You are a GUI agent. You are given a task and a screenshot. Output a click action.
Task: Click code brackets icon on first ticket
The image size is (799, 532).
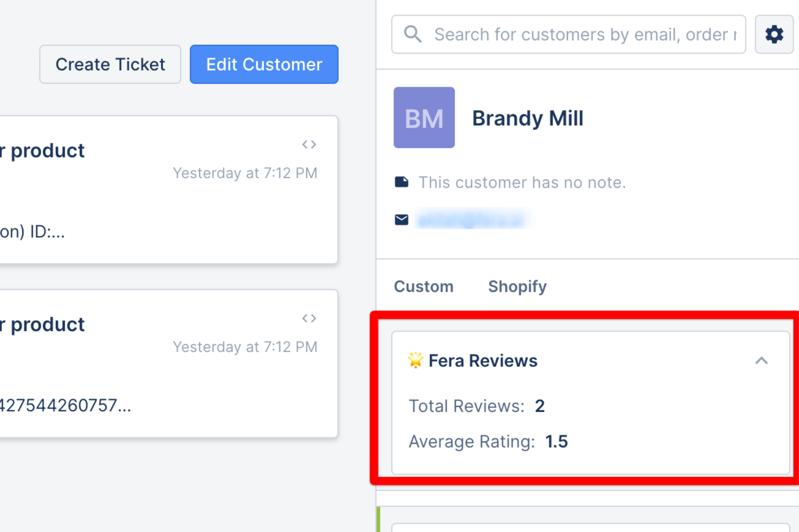[309, 145]
